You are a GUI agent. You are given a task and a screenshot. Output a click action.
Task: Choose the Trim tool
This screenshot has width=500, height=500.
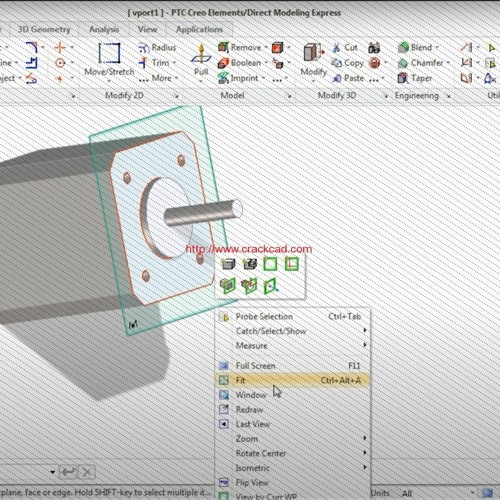pyautogui.click(x=154, y=63)
